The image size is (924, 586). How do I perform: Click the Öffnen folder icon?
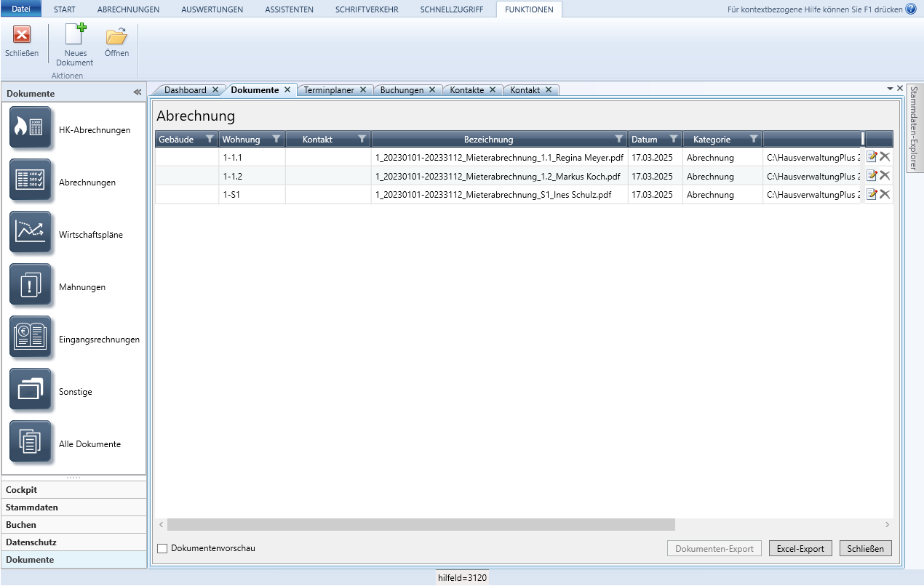116,36
